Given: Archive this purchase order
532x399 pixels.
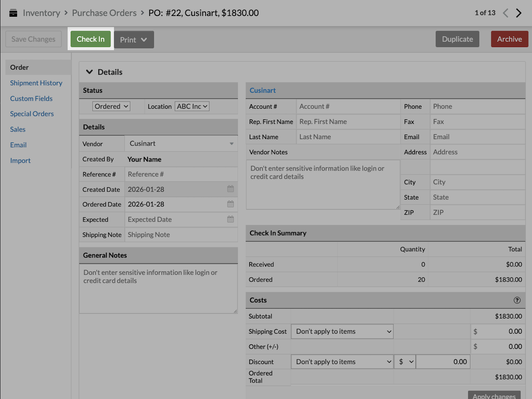Looking at the screenshot, I should [x=509, y=39].
